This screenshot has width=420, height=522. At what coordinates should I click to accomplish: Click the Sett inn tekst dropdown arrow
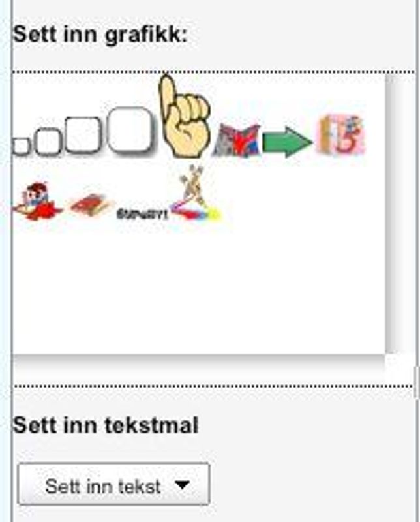click(183, 485)
